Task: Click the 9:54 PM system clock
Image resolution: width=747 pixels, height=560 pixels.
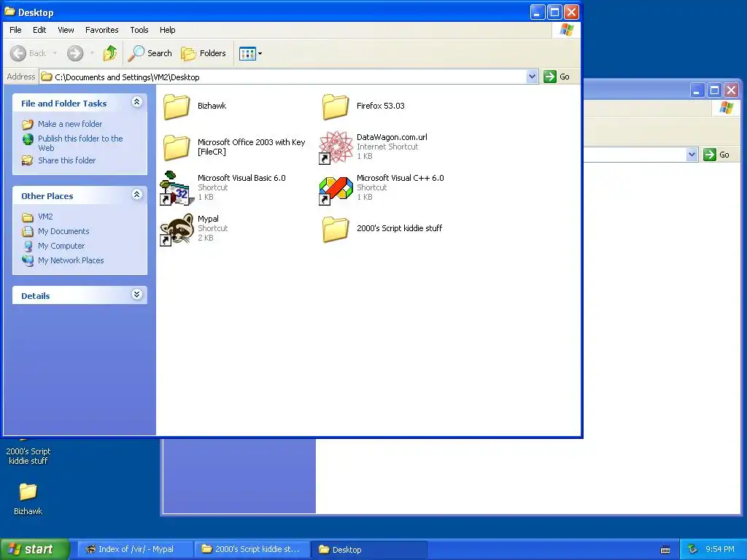Action: coord(719,549)
